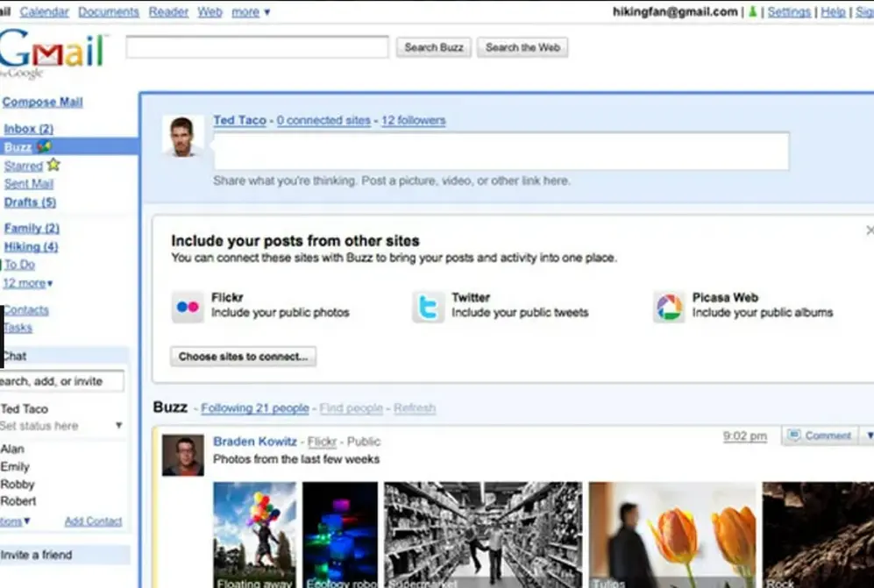Click the Find people link
The width and height of the screenshot is (874, 588).
coord(352,408)
